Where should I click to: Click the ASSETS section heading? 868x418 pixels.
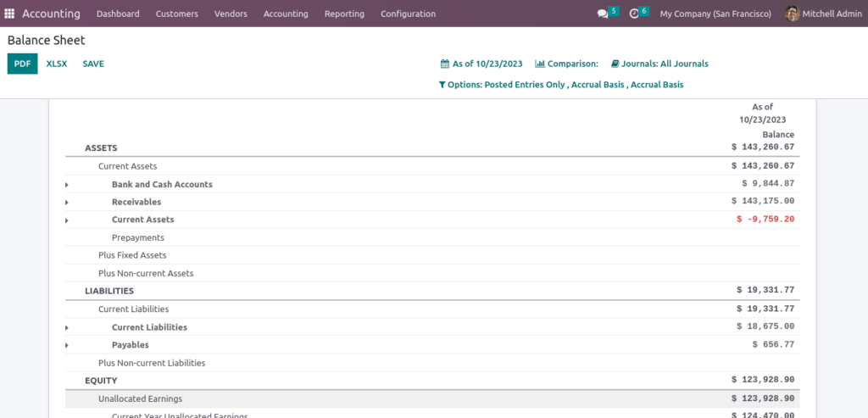pyautogui.click(x=101, y=148)
